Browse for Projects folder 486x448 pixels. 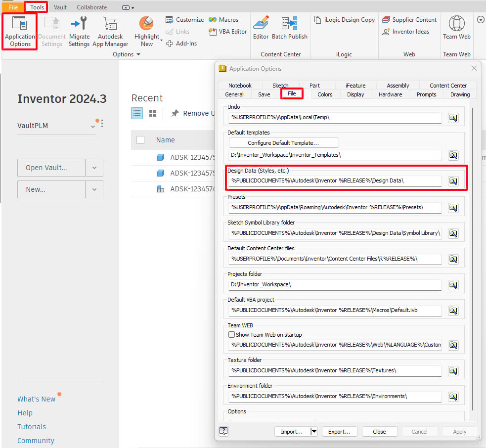[453, 285]
